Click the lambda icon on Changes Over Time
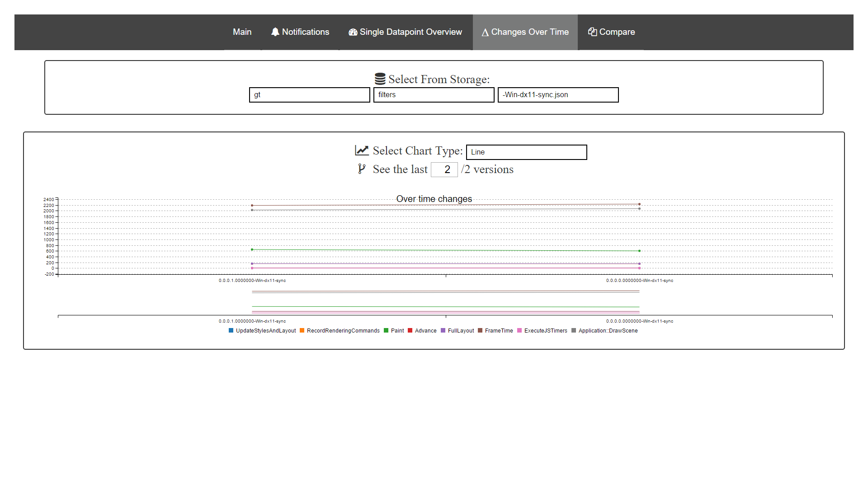Screen dimensions: 868x488 [484, 32]
